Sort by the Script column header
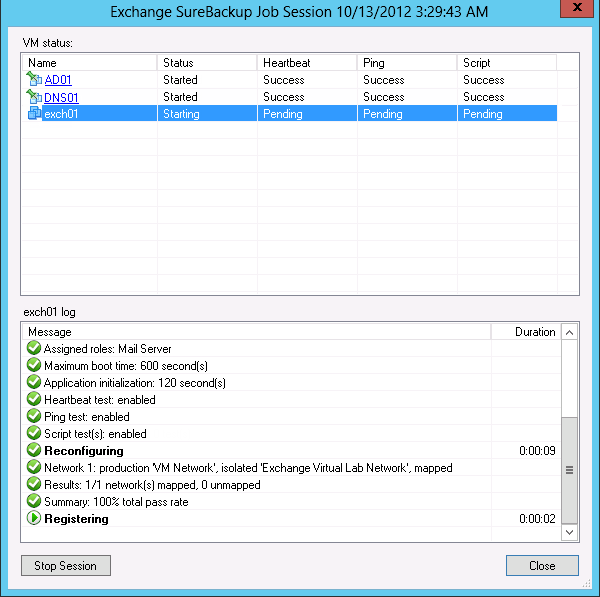 point(507,63)
